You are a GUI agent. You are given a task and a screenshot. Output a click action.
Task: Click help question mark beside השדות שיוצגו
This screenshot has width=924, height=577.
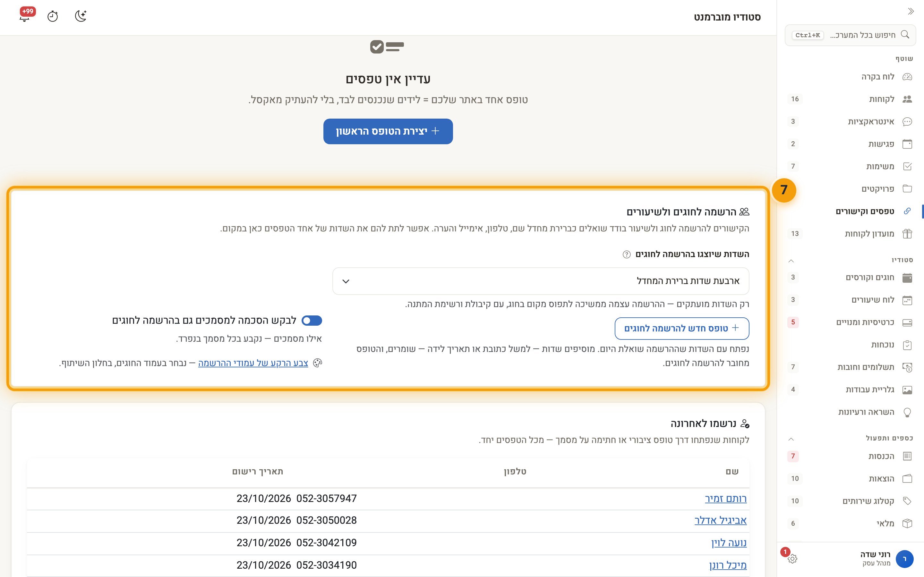coord(627,255)
